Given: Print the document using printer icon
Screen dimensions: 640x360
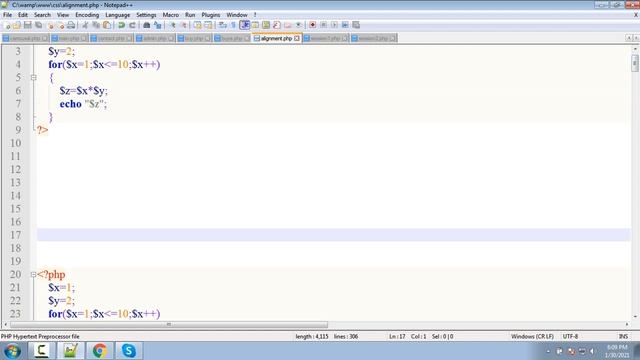Looking at the screenshot, I should pyautogui.click(x=71, y=25).
